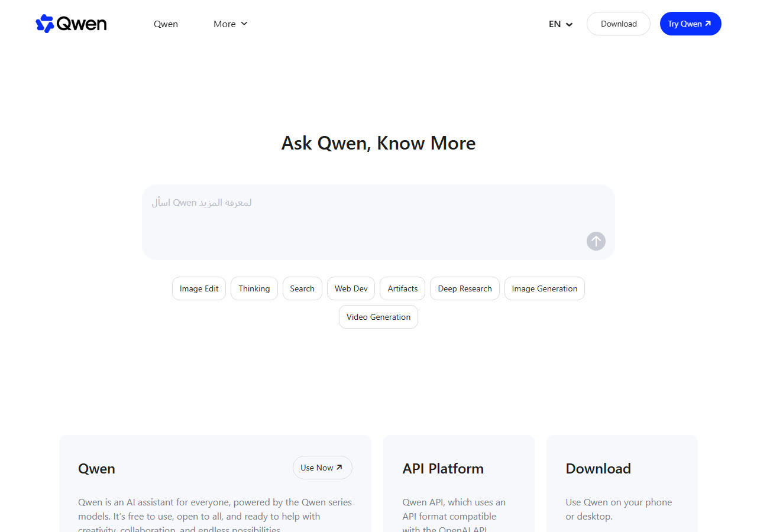The height and width of the screenshot is (532, 757).
Task: Pick the Video Generation chip
Action: [378, 317]
